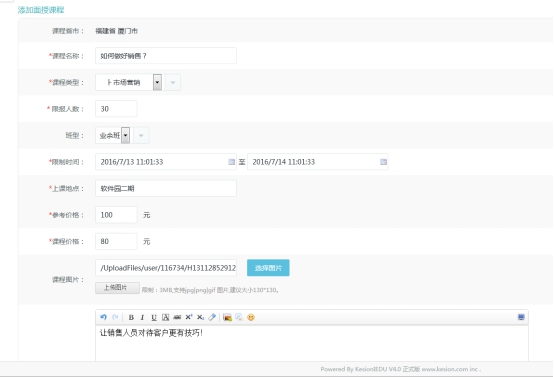The image size is (554, 377).
Task: Click the class location field 软件园二期
Action: [x=166, y=188]
